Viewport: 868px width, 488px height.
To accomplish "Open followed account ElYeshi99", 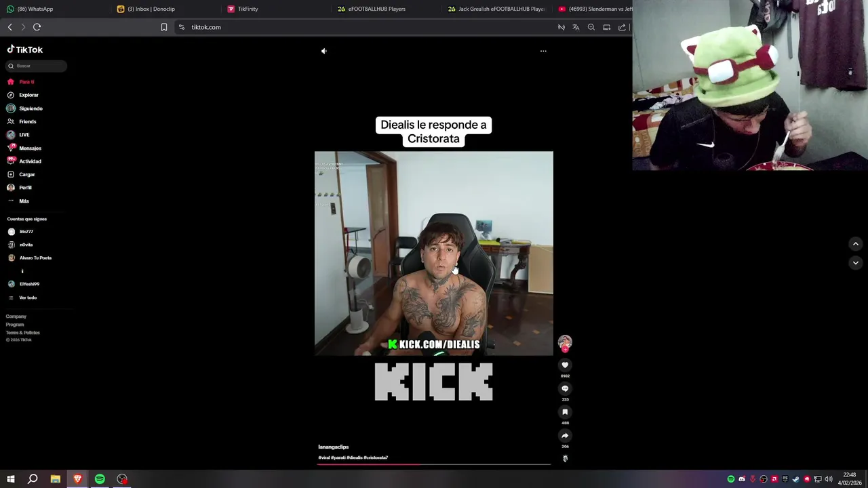I will tap(24, 284).
